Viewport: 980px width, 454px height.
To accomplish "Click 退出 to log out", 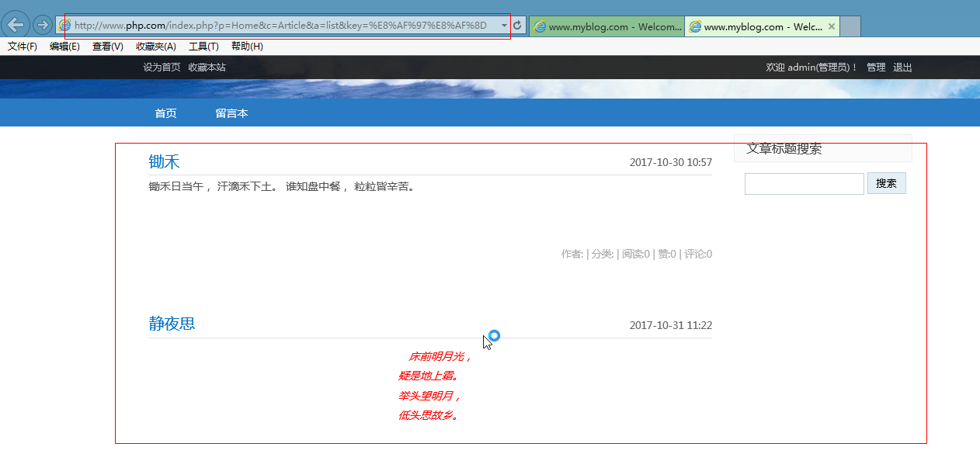I will (902, 68).
